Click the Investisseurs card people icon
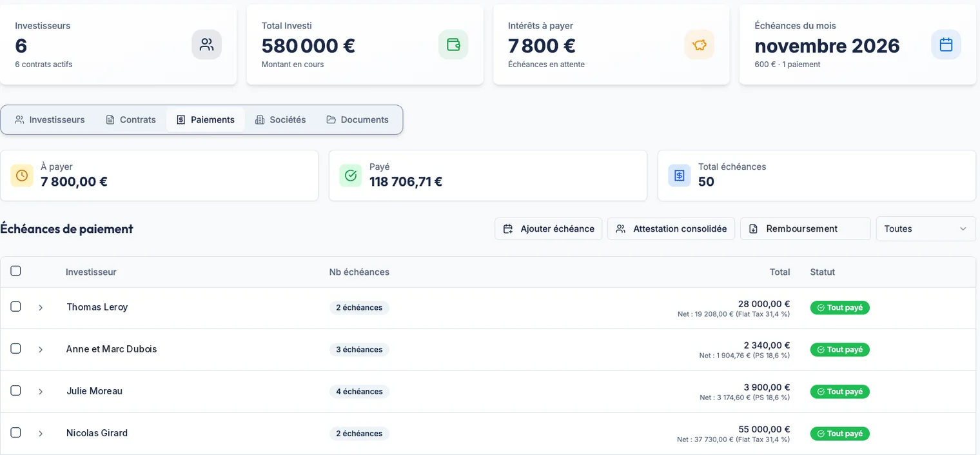 coord(206,45)
